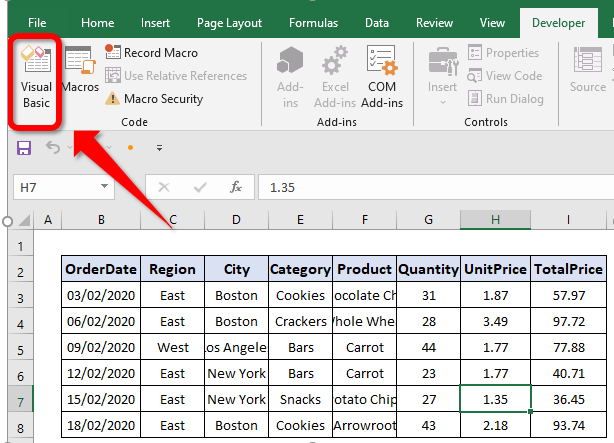Expand the Name Box dropdown arrow

point(104,186)
